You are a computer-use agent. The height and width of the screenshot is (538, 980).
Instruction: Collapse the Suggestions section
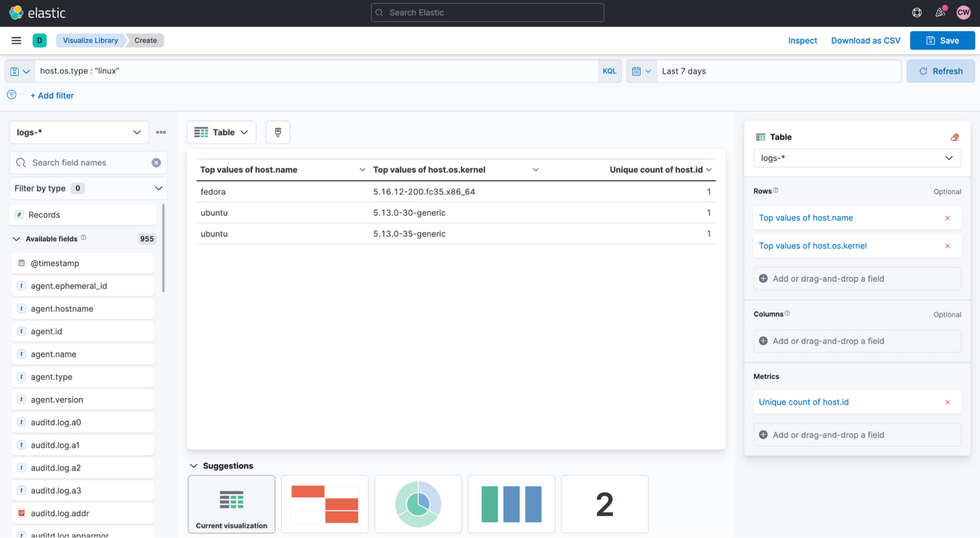(194, 466)
